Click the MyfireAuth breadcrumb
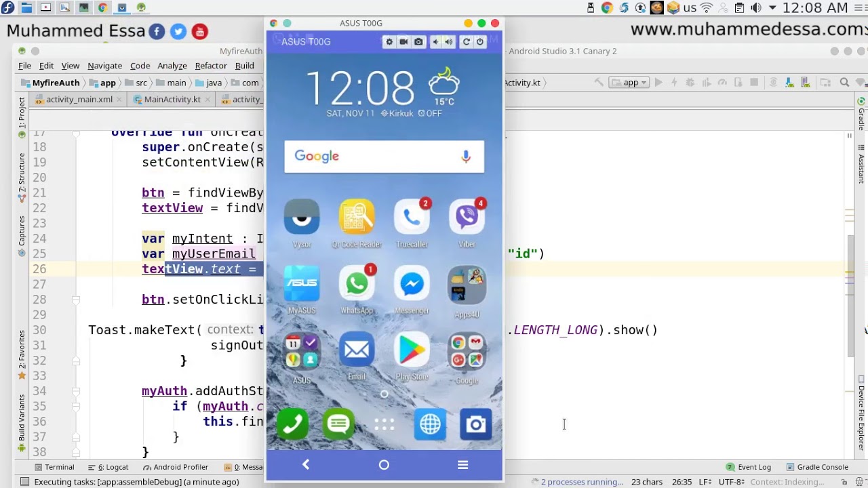The width and height of the screenshot is (868, 488). (50, 83)
